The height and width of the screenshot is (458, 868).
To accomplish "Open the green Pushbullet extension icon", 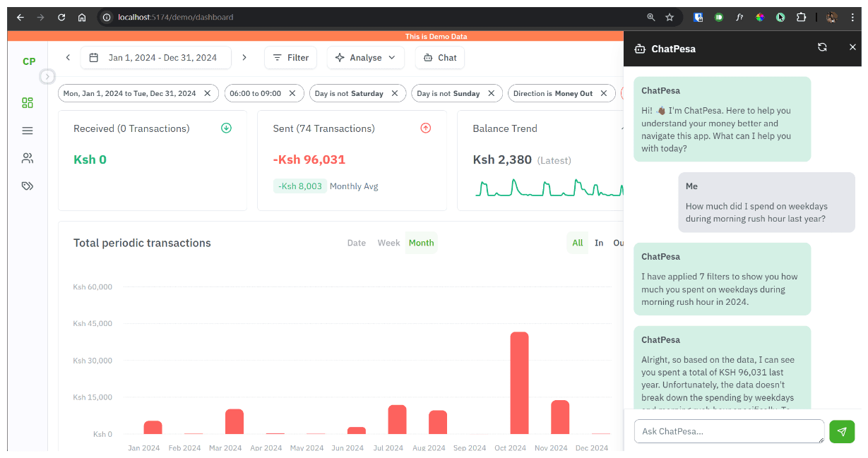I will [718, 17].
